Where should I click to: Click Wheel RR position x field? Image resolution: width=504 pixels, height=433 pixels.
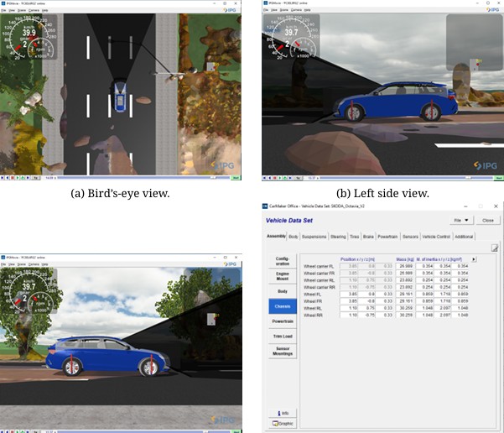click(349, 316)
